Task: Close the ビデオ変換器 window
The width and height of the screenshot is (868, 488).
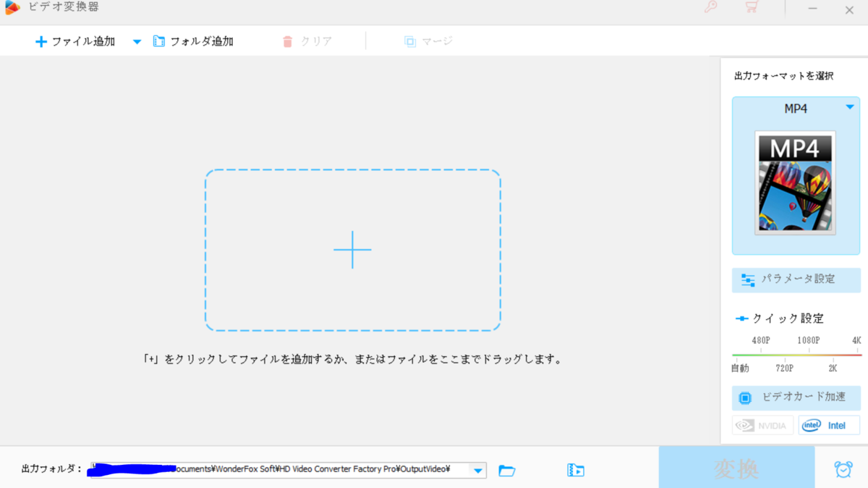Action: point(849,9)
